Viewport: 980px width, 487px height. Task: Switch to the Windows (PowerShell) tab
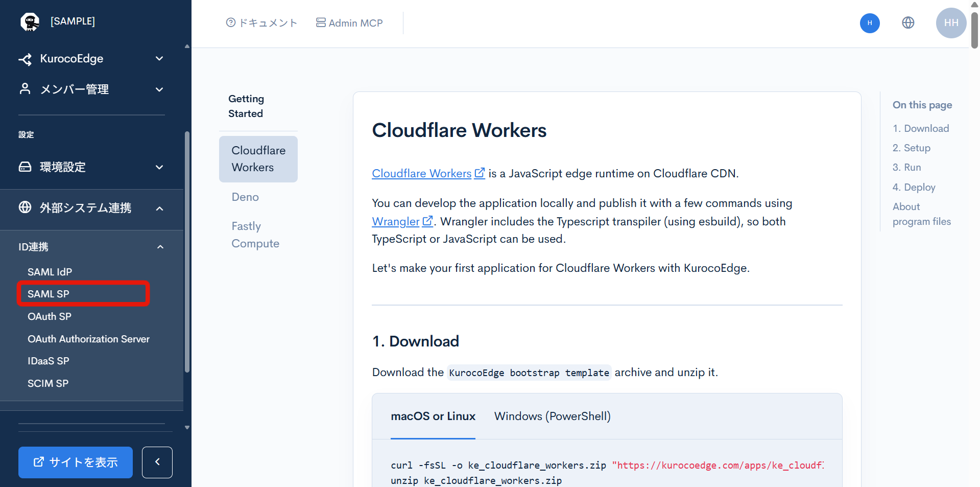coord(553,416)
